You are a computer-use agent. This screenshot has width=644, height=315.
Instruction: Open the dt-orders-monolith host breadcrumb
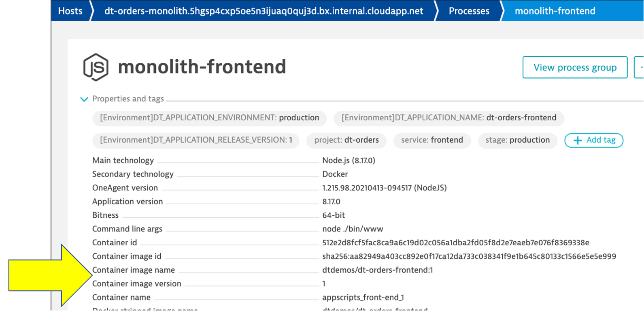(264, 11)
